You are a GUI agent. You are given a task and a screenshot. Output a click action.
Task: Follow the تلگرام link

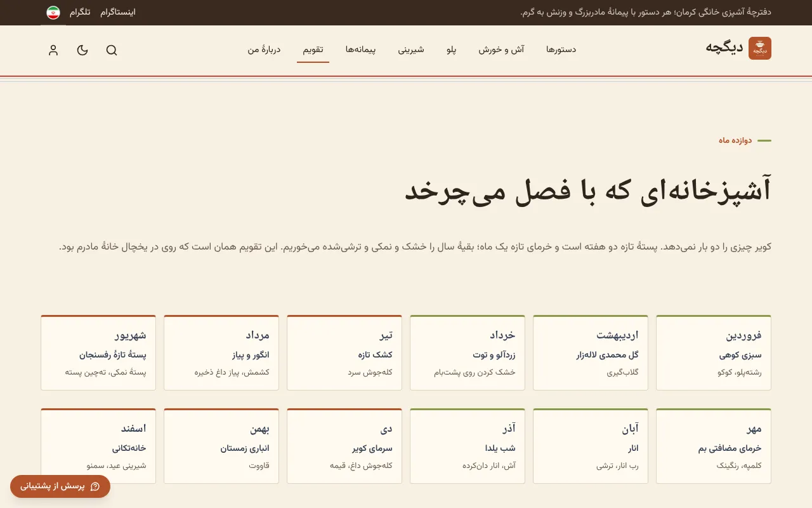[x=80, y=13]
